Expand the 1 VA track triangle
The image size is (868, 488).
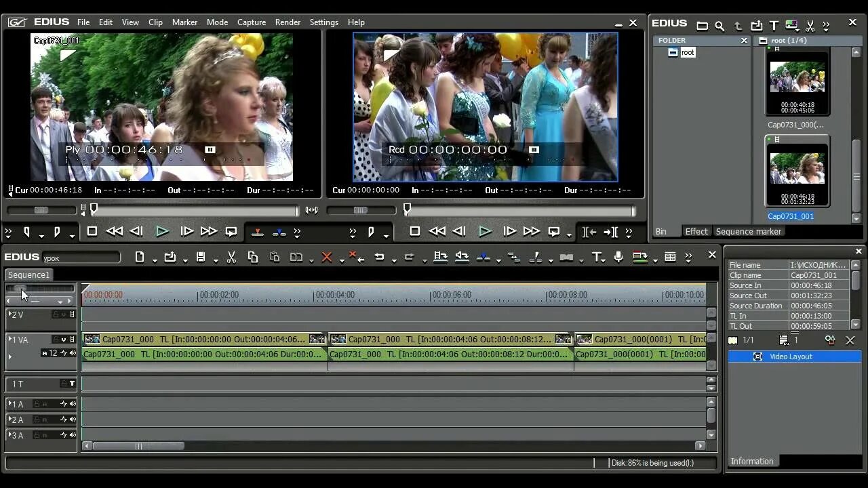(11, 339)
